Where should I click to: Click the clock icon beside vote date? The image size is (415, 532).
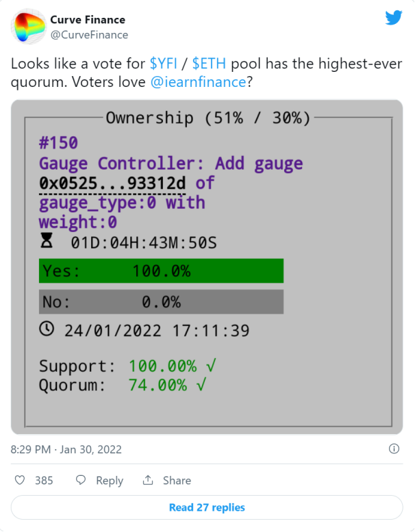point(47,329)
